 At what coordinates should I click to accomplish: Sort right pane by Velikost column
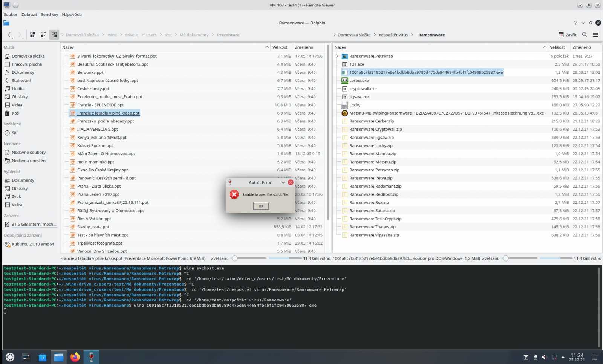click(559, 47)
